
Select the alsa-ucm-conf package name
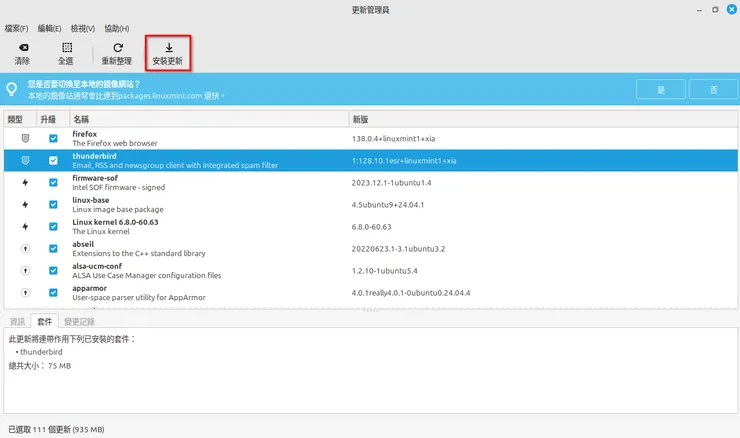(x=97, y=266)
